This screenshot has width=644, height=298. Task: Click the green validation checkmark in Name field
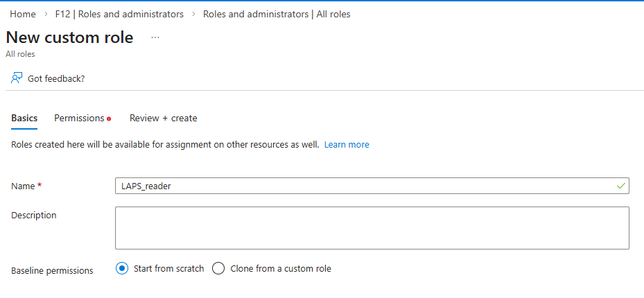click(620, 186)
